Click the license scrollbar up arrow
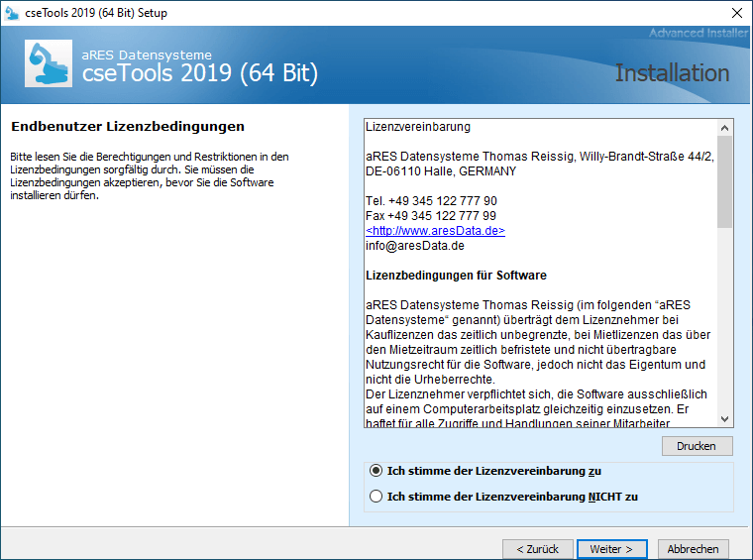Image resolution: width=753 pixels, height=560 pixels. [724, 128]
